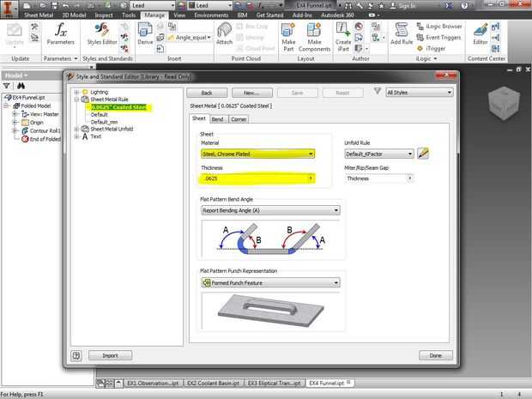Click the End of Folded icon

25,139
